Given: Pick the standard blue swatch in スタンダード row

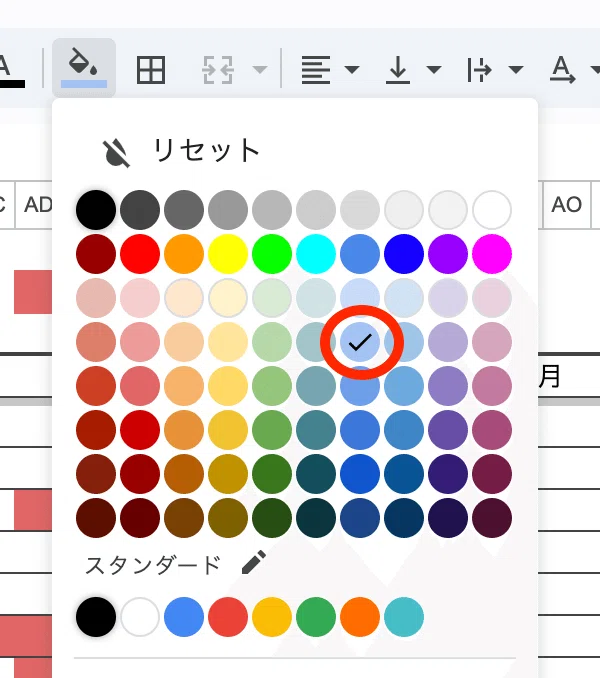Looking at the screenshot, I should coord(184,617).
